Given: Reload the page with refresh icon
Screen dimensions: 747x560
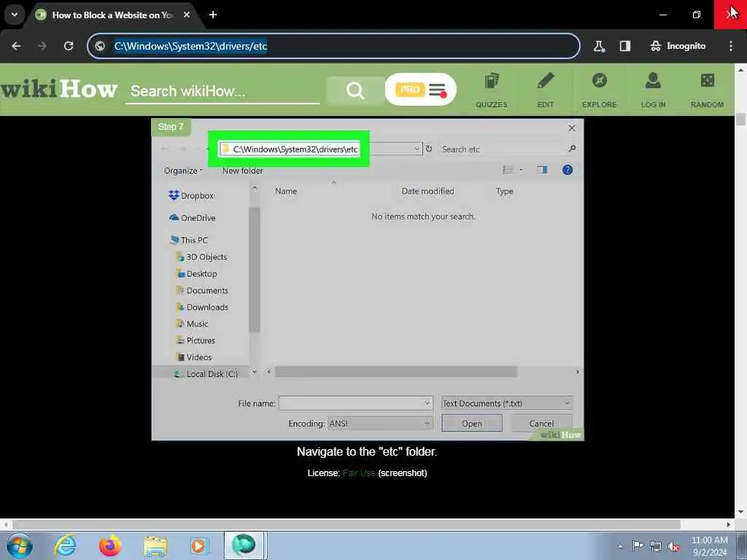Looking at the screenshot, I should click(69, 46).
